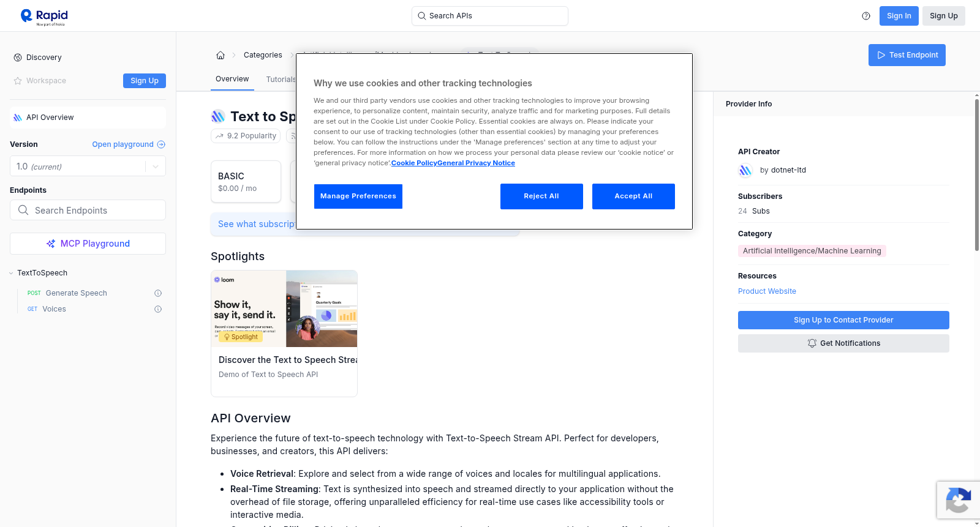The width and height of the screenshot is (980, 527).
Task: Click the yellow Spotlight tag on the thumbnail
Action: (x=241, y=337)
